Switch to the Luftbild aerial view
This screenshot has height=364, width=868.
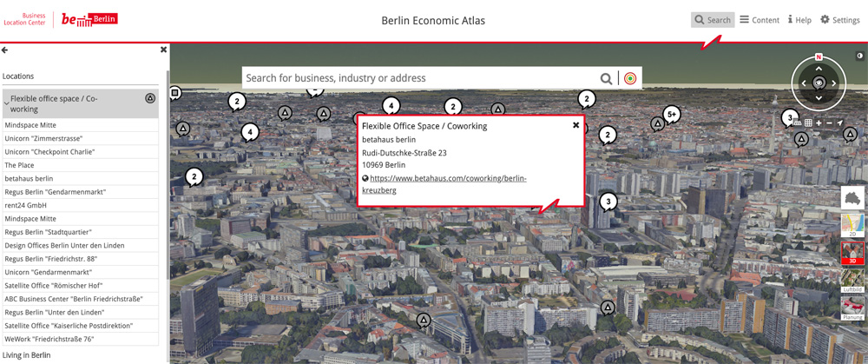click(852, 281)
